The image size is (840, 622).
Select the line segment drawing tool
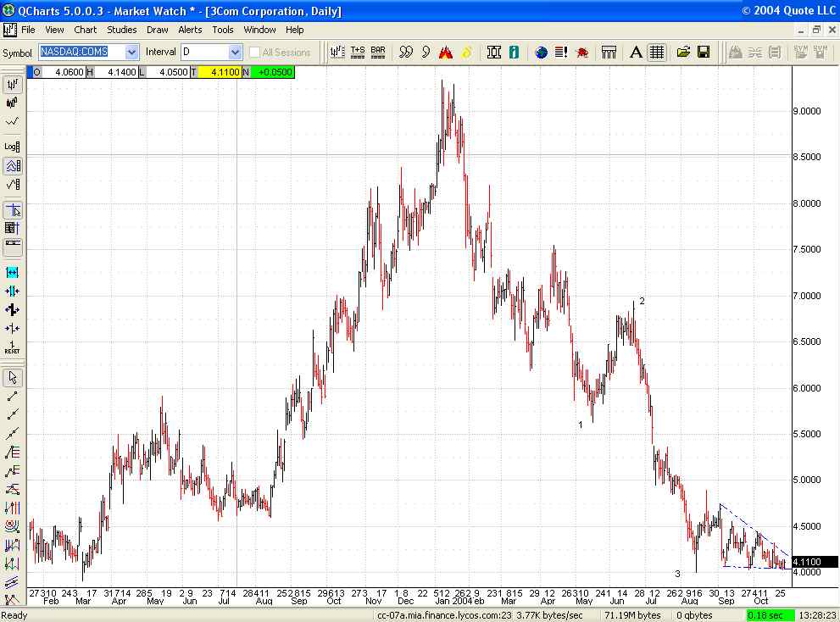pos(12,396)
